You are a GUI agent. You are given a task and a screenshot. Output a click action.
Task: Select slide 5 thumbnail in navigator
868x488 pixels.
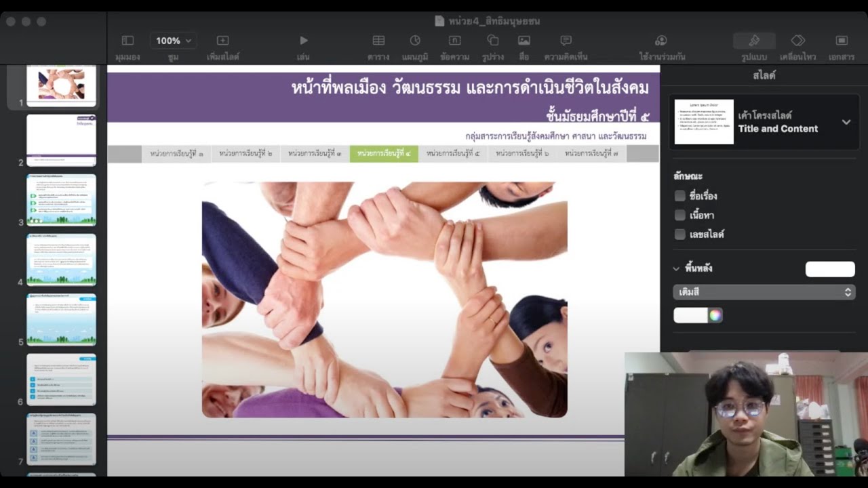coord(61,319)
